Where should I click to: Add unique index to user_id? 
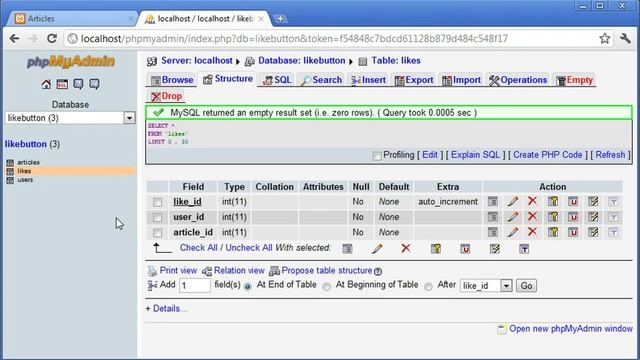point(573,217)
